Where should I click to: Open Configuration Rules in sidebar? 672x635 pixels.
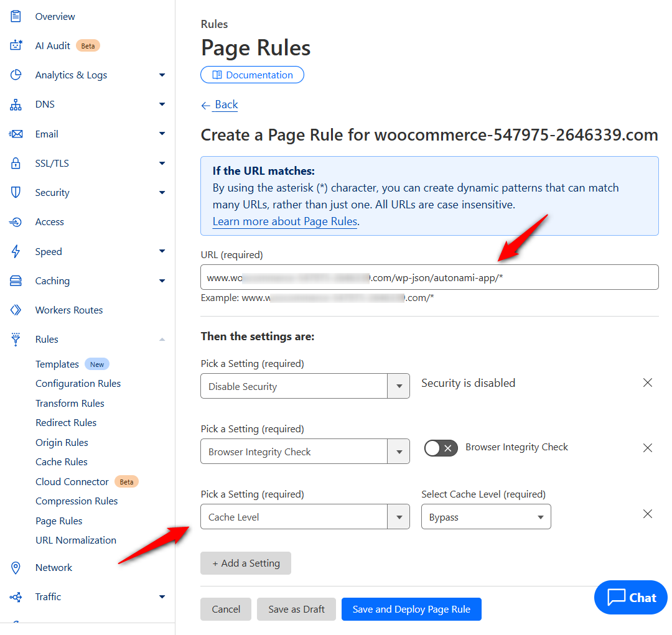click(x=78, y=384)
